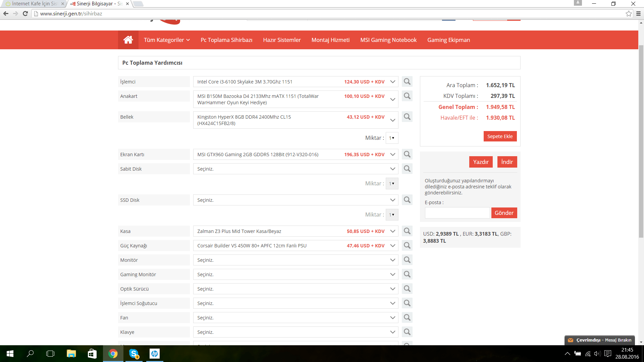
Task: Open Skype from the Windows taskbar
Action: pyautogui.click(x=134, y=354)
